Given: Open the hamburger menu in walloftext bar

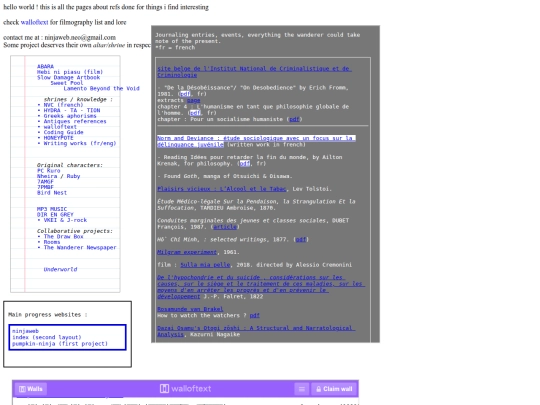Looking at the screenshot, I should point(302,389).
